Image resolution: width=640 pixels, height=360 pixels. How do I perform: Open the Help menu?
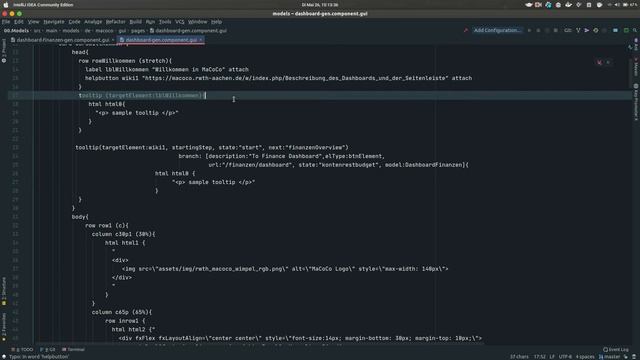216,22
